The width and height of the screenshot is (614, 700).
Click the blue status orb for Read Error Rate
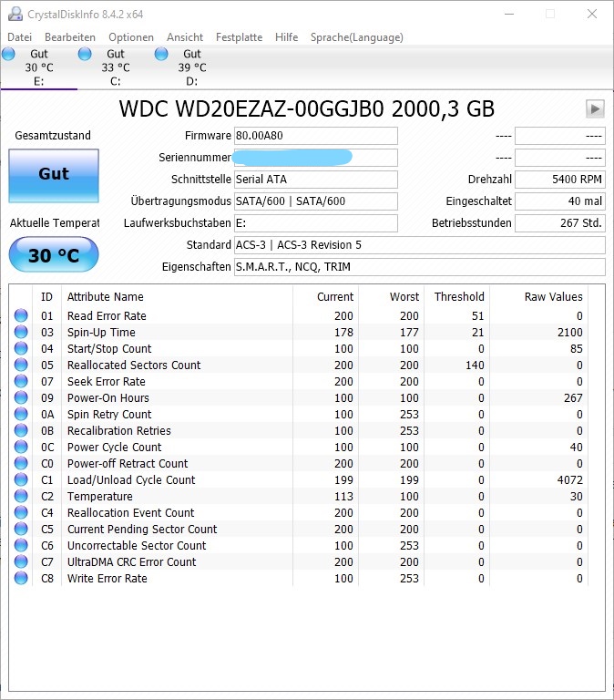tap(21, 315)
